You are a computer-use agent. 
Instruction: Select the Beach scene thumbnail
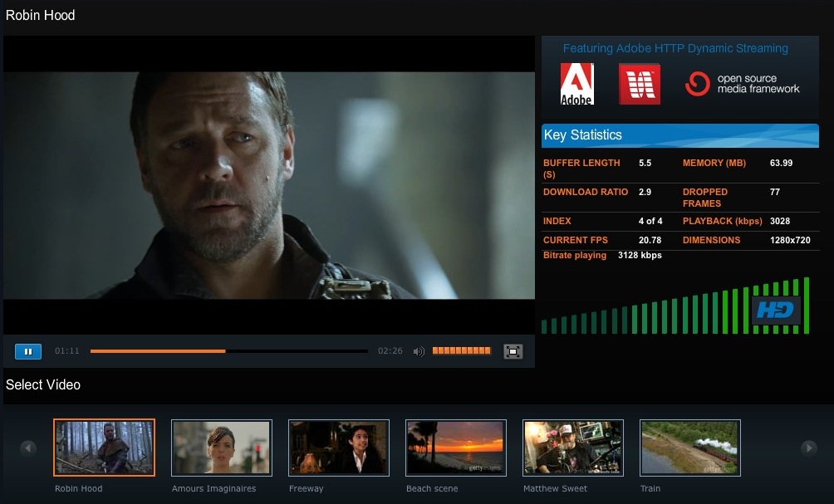click(456, 448)
